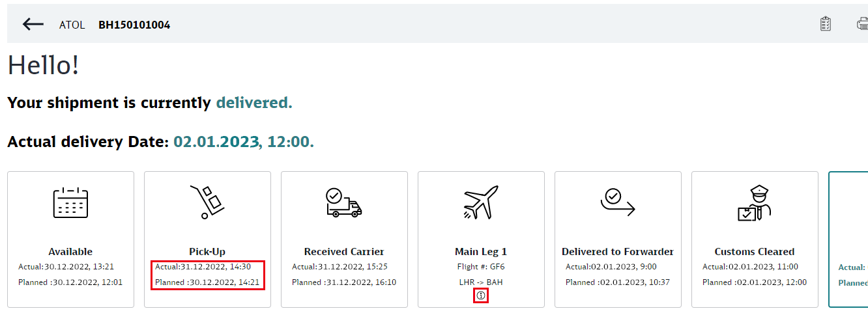Open the Main Leg 1 info icon

tap(481, 295)
